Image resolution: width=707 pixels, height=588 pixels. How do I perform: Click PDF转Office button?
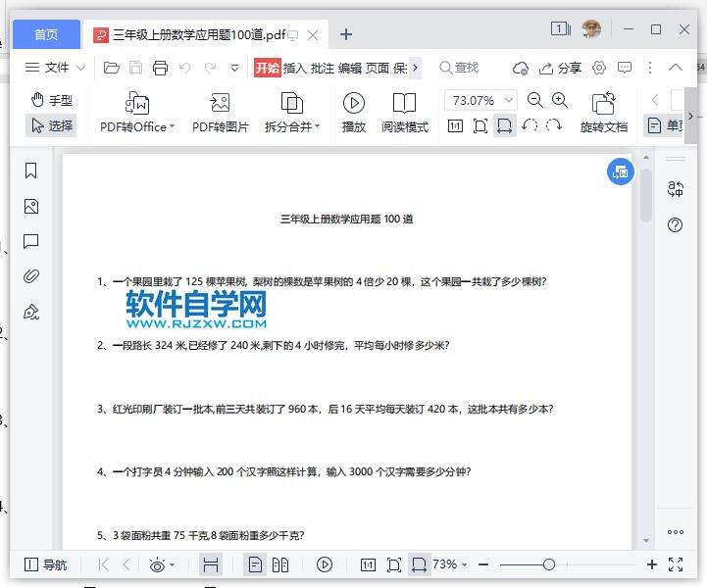[137, 112]
